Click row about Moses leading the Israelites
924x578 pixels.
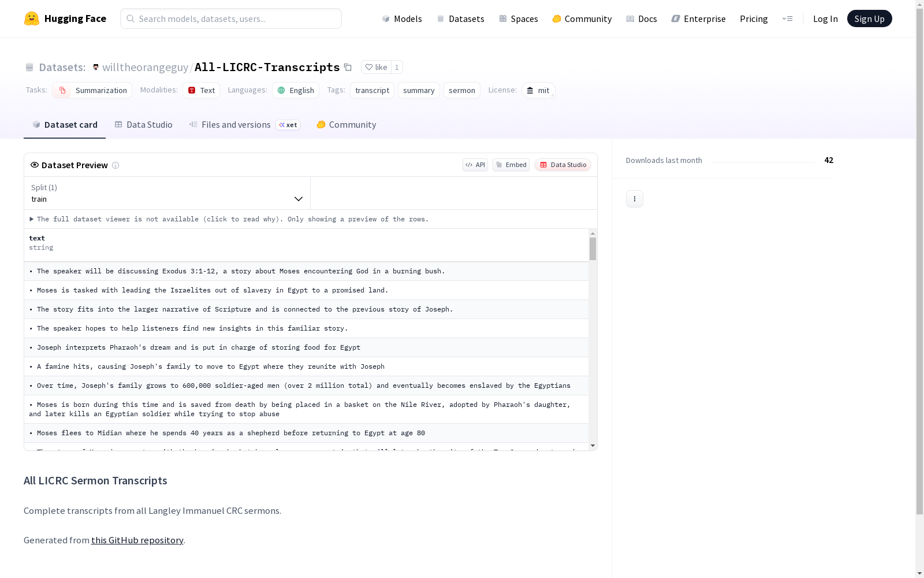coord(306,290)
